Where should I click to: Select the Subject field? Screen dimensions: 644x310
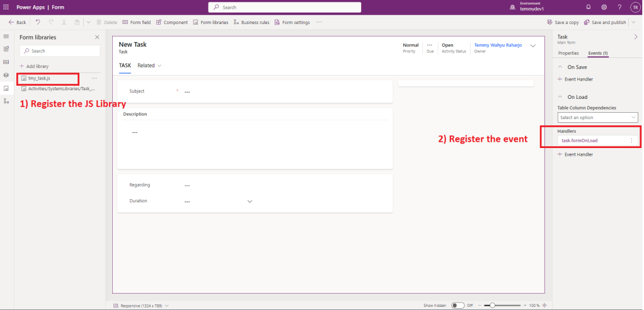[x=255, y=91]
